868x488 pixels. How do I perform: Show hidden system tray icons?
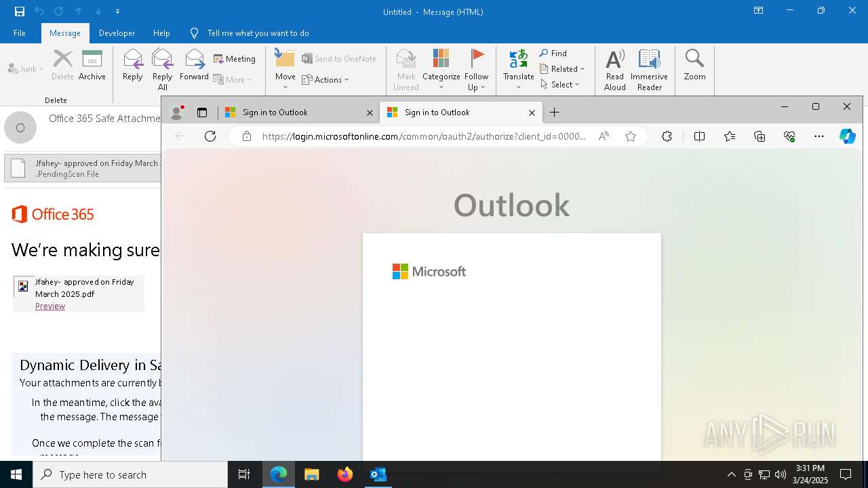point(731,474)
